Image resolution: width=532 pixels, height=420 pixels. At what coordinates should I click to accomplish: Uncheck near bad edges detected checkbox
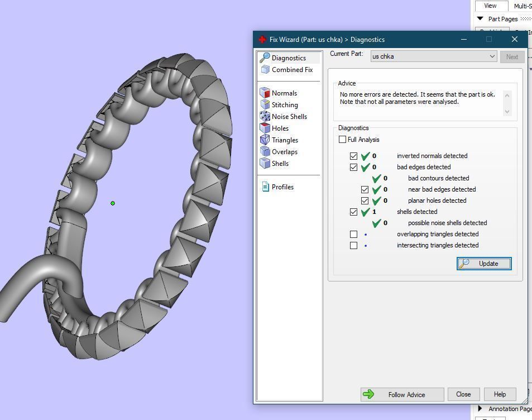click(365, 189)
